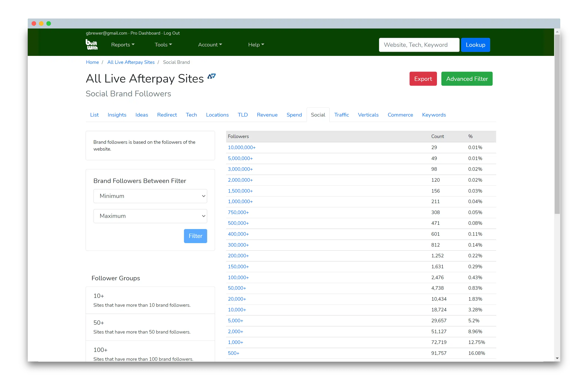Select the 10+ follower group card

[150, 300]
